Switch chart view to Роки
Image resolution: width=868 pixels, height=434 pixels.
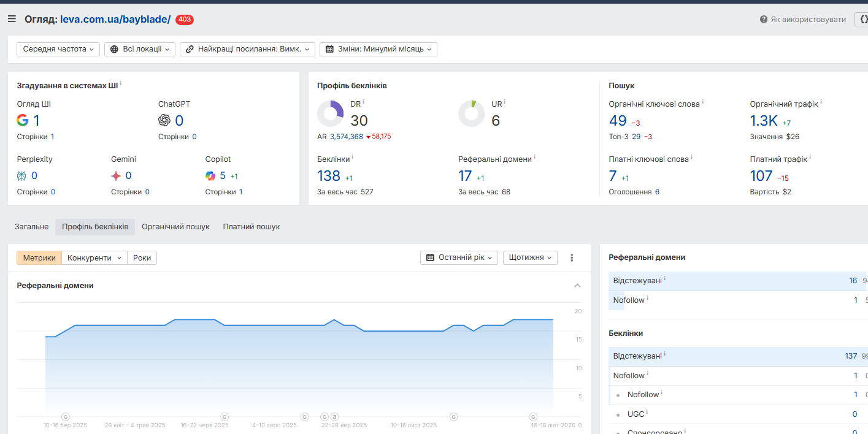tap(142, 258)
